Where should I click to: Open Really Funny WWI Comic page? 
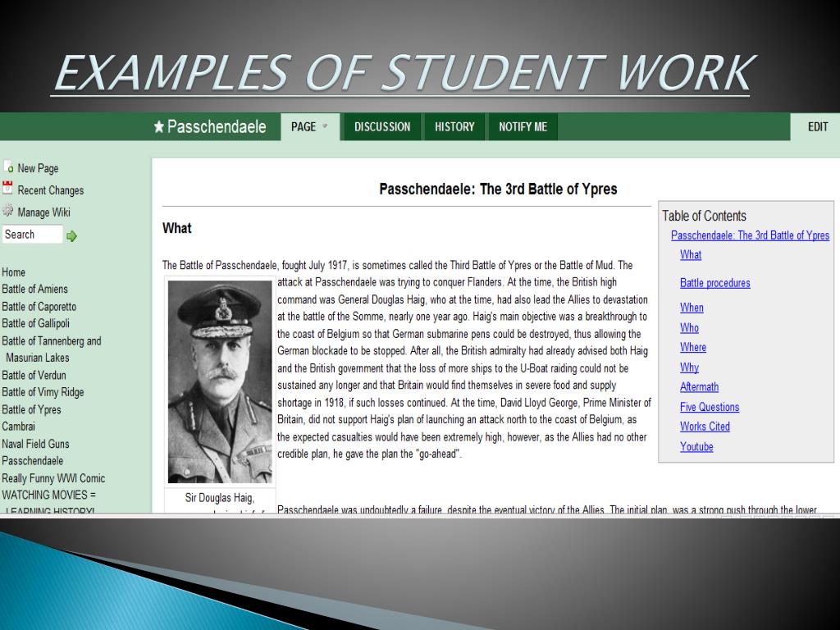tap(53, 478)
